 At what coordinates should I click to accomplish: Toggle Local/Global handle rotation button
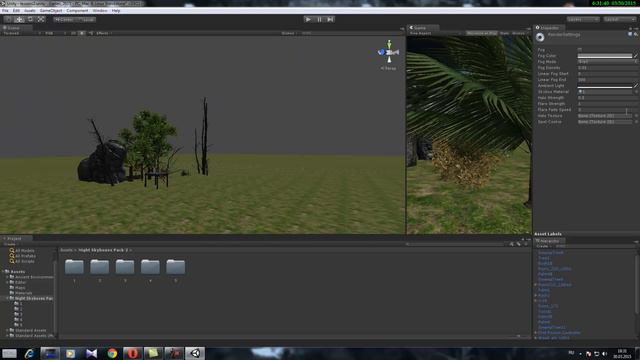[86, 19]
